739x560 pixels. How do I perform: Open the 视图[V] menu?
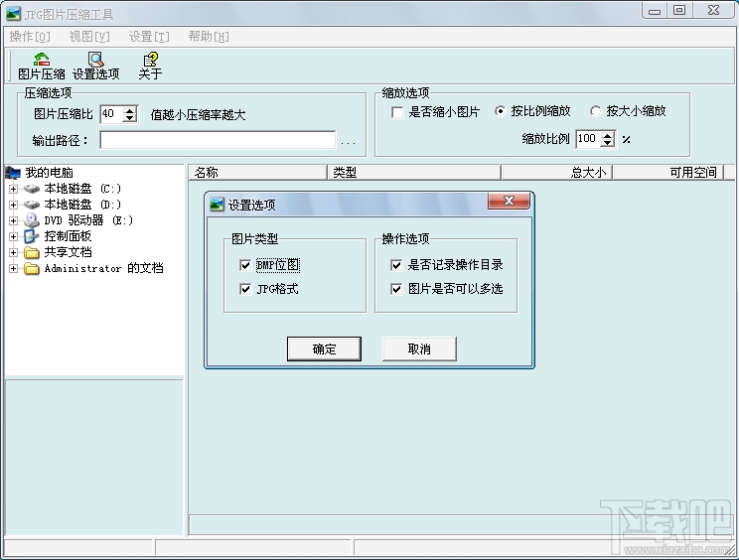click(89, 37)
